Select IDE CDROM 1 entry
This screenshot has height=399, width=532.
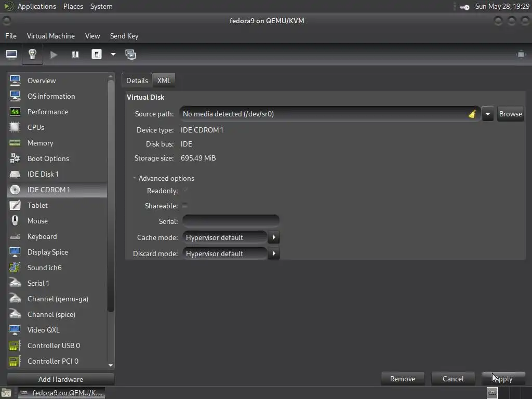pos(57,190)
